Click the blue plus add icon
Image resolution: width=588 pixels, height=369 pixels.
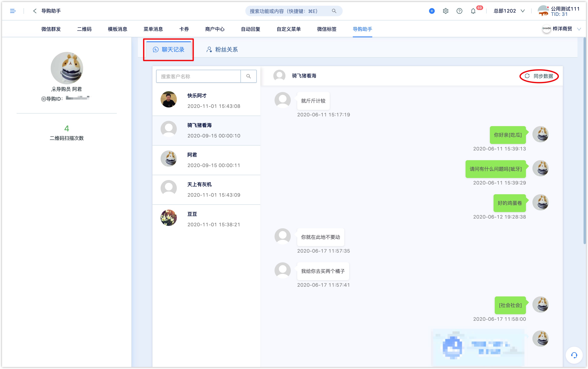(432, 11)
